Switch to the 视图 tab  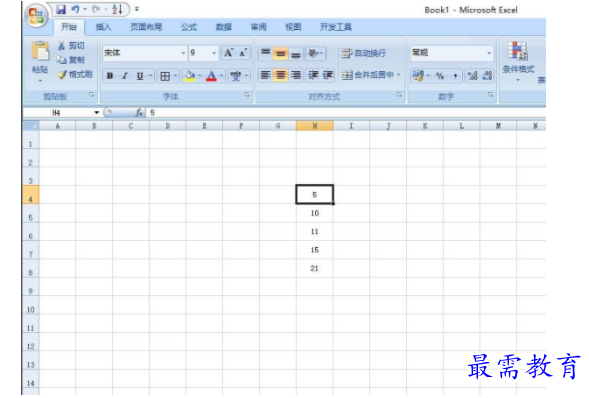coord(293,27)
